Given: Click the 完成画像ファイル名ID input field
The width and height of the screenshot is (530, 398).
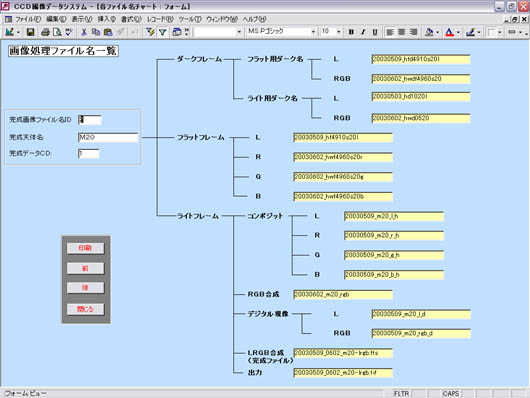Looking at the screenshot, I should tap(90, 120).
